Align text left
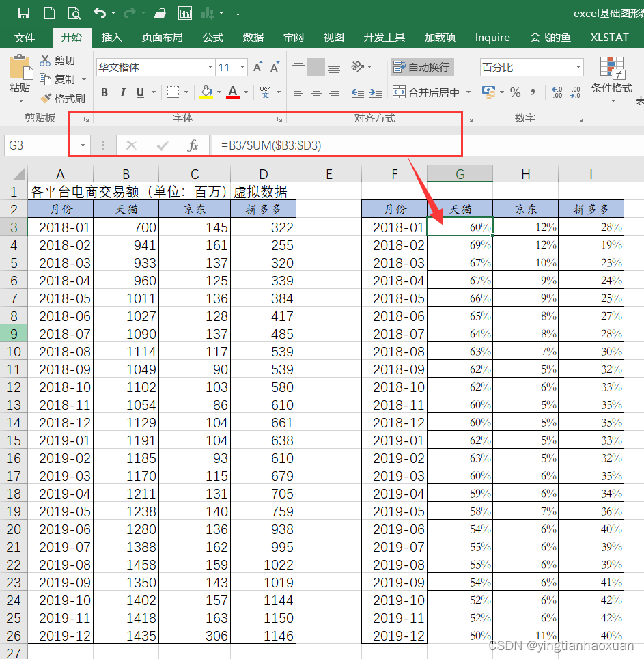This screenshot has width=644, height=659. coord(298,92)
